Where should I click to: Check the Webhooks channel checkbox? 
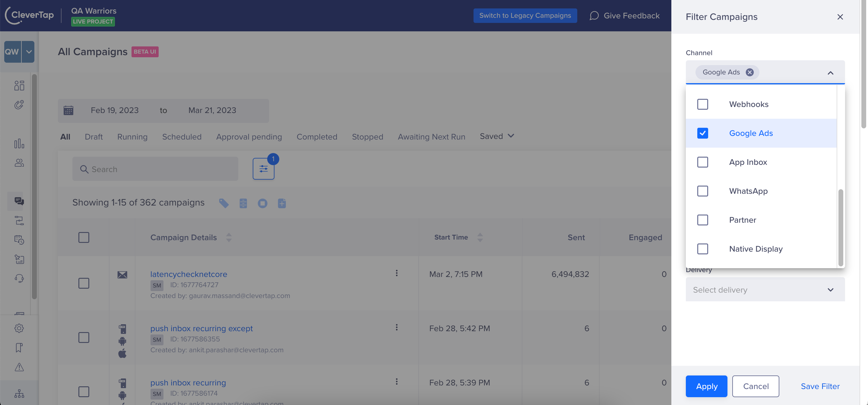pyautogui.click(x=702, y=104)
